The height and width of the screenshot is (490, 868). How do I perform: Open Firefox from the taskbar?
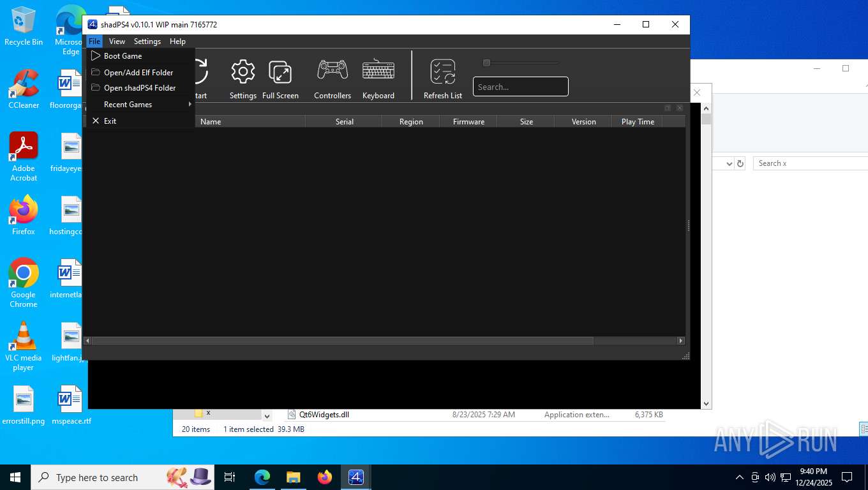tap(324, 477)
